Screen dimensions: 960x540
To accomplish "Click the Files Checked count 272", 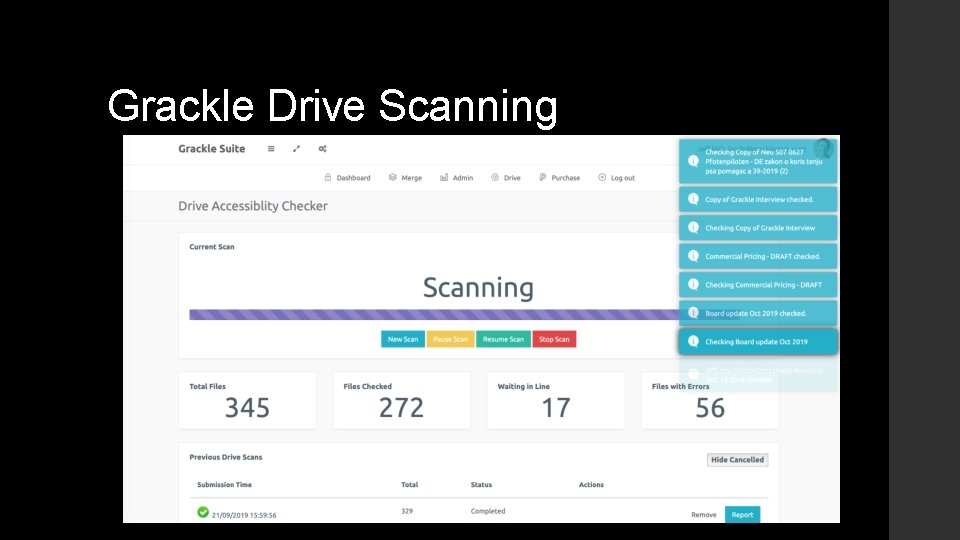I will 401,408.
